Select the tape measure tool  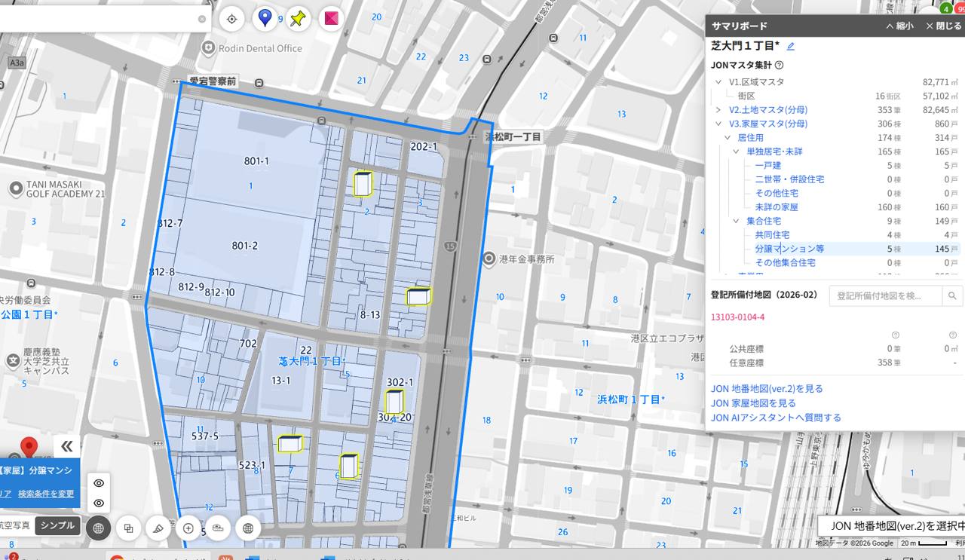(x=218, y=528)
